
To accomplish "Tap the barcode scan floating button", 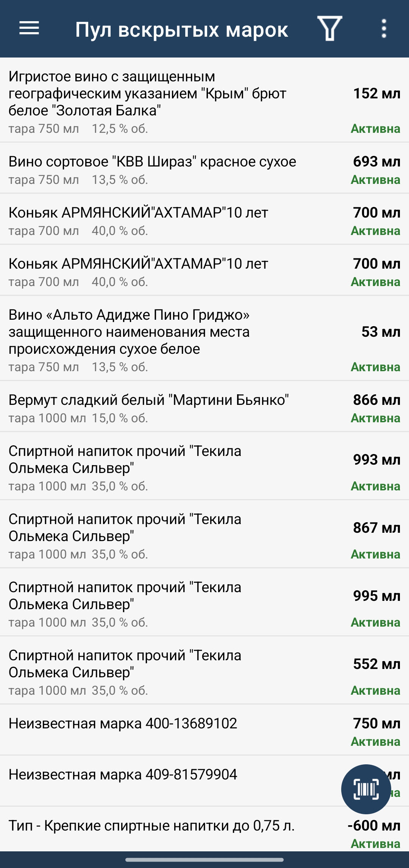I will (366, 789).
